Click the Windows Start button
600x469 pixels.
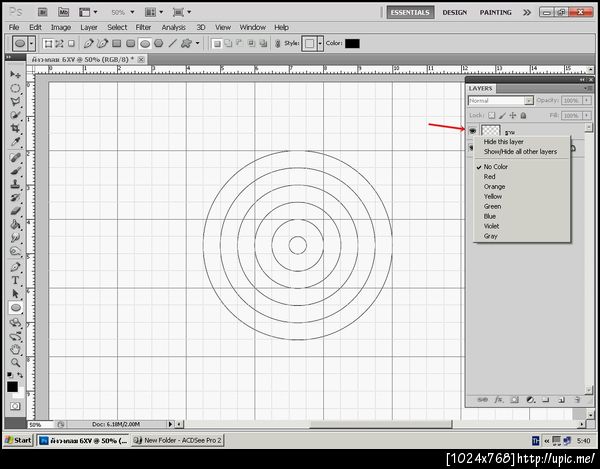point(18,440)
